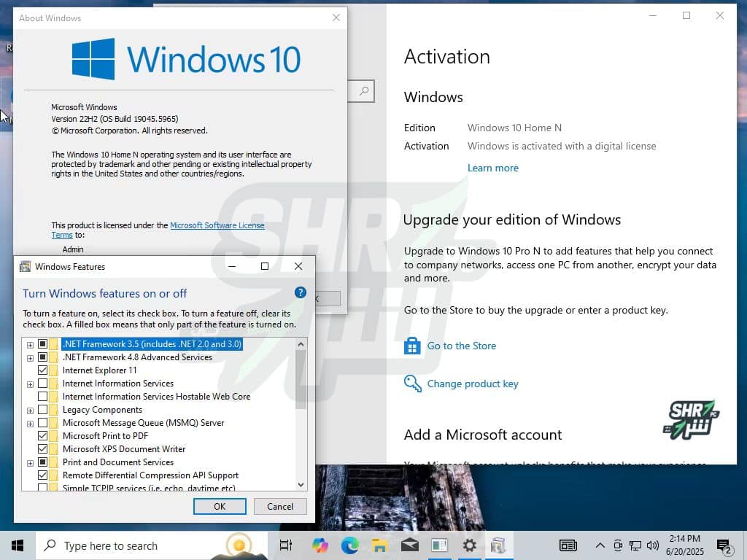Viewport: 747px width, 560px height.
Task: Click the Windows Features title bar icon
Action: [x=26, y=266]
